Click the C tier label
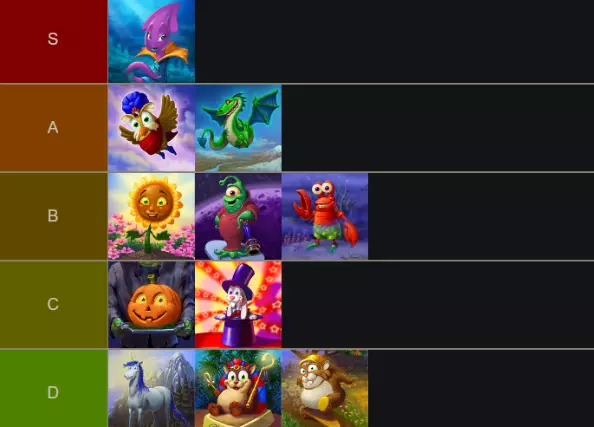594x427 pixels. (x=53, y=305)
